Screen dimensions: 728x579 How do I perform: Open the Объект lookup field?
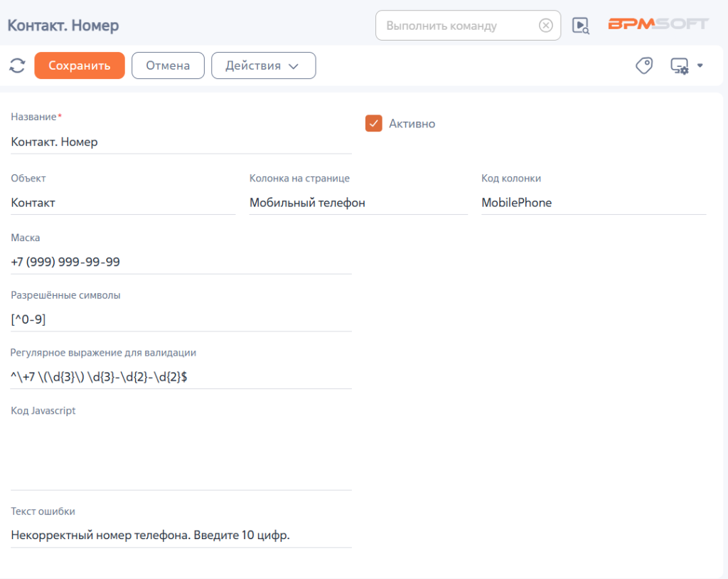coord(123,203)
